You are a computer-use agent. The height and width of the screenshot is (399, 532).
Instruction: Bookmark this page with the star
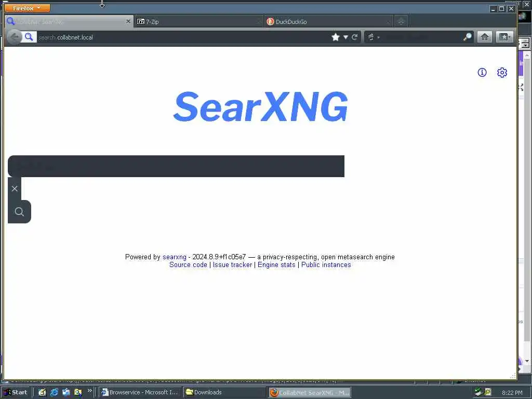[336, 37]
